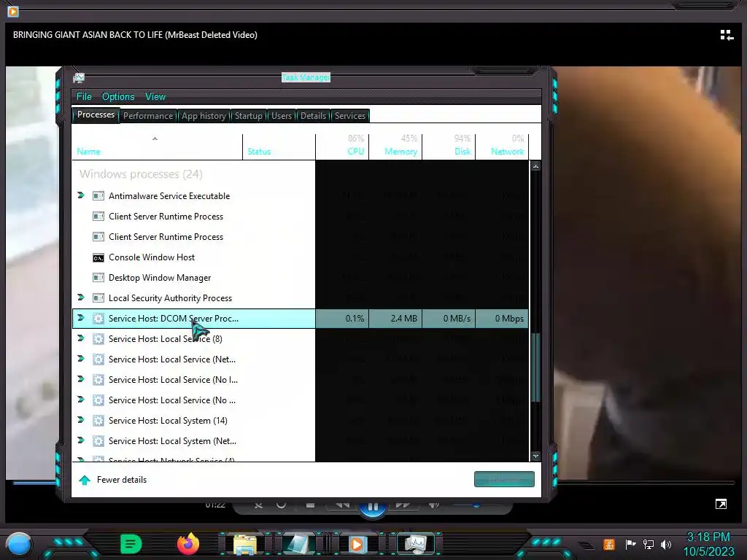Open the green notes app on taskbar
Screen dimensions: 747x560
(131, 544)
